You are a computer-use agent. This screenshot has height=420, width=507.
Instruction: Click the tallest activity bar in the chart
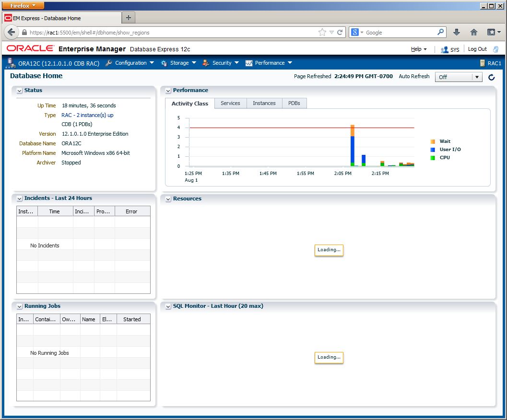[x=353, y=145]
